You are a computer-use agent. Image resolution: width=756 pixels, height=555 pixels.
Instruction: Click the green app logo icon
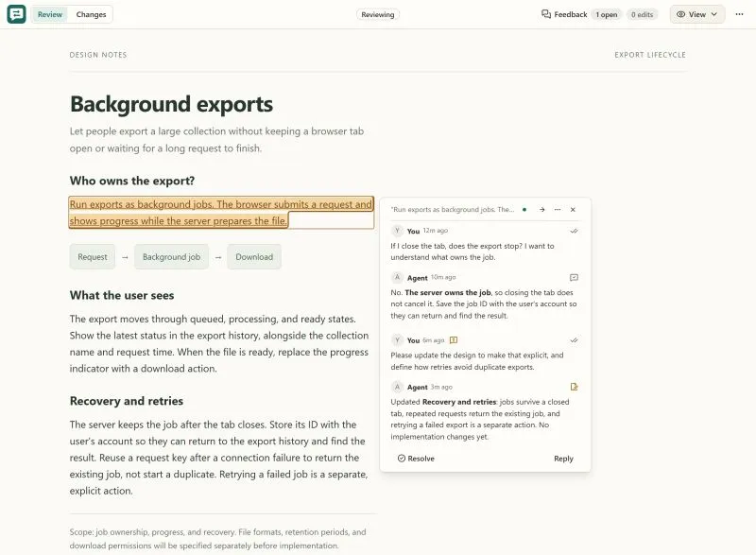[16, 14]
